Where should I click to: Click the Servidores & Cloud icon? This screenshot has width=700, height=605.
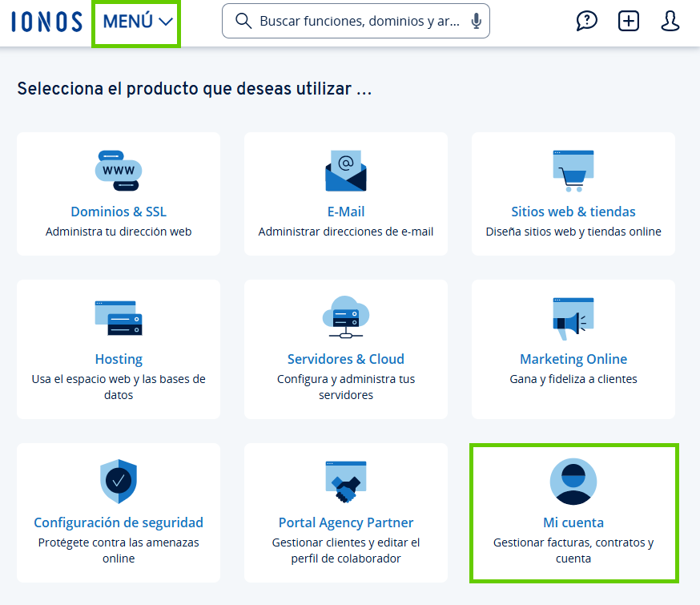346,317
